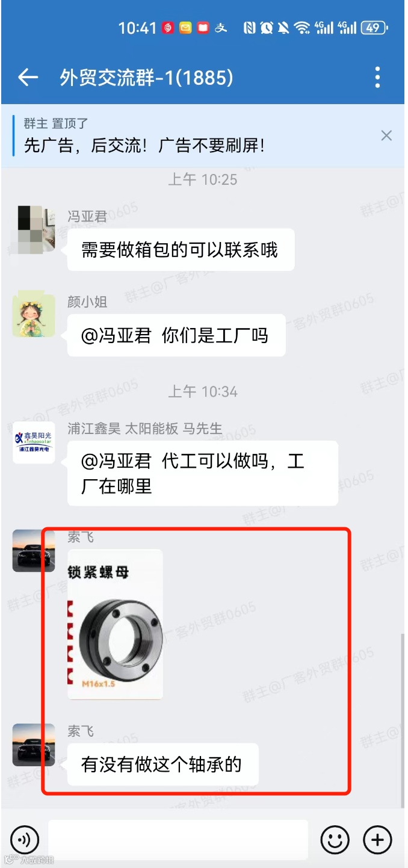The height and width of the screenshot is (868, 408).
Task: Tap the voice input icon
Action: pos(25,839)
